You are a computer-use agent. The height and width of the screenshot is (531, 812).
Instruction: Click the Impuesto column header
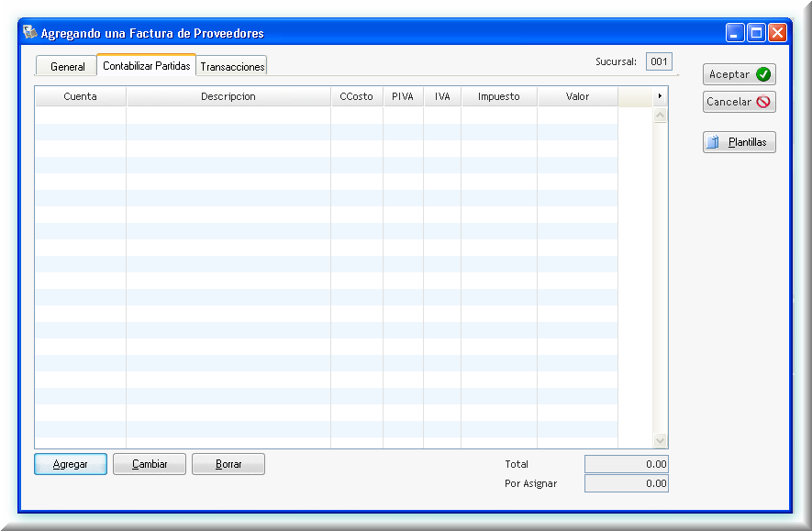499,96
